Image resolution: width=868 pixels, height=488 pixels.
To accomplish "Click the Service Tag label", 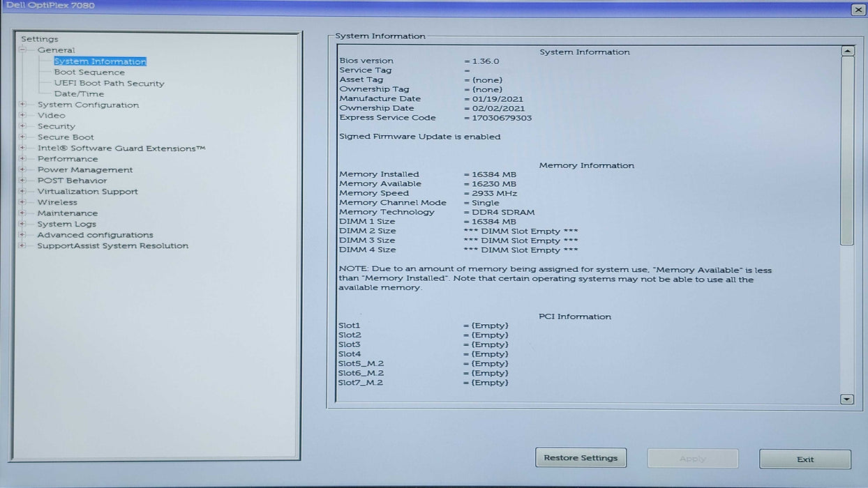I will point(365,70).
